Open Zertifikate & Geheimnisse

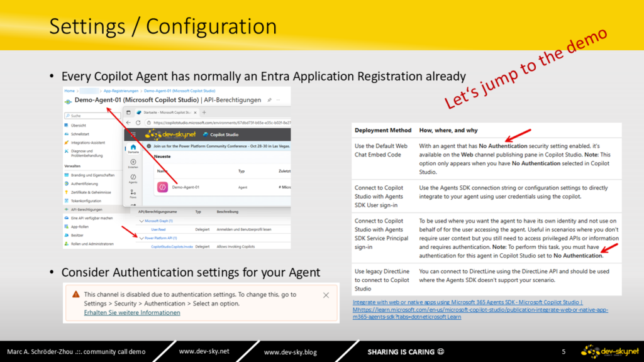pyautogui.click(x=91, y=192)
